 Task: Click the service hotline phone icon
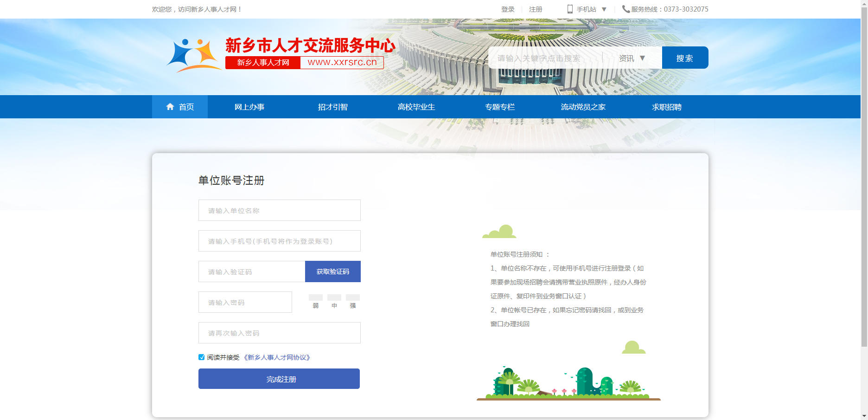click(x=625, y=9)
